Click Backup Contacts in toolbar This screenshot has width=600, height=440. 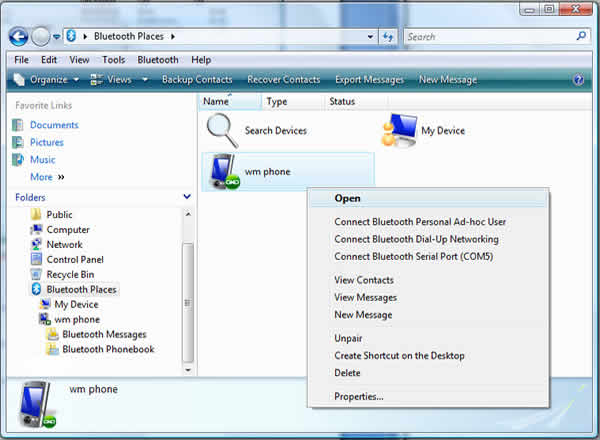[197, 80]
